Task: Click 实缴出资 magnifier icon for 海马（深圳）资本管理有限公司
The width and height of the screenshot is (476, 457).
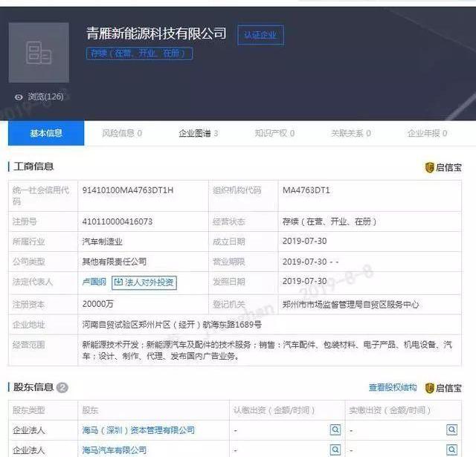Action: tap(451, 430)
